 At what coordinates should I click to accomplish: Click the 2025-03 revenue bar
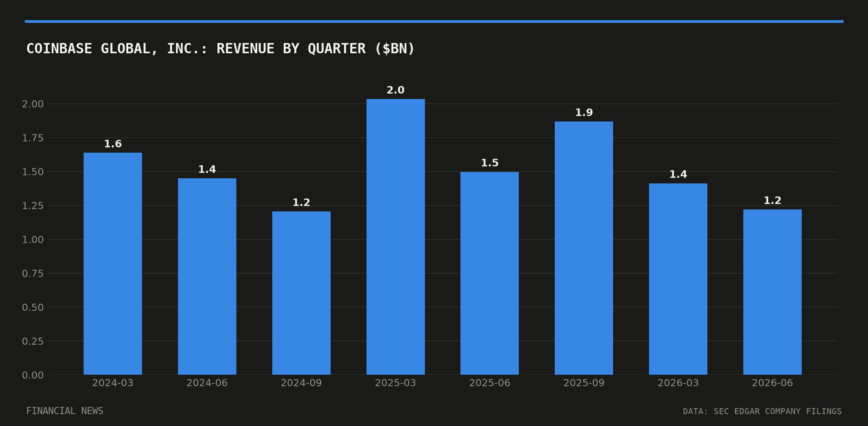(x=396, y=237)
